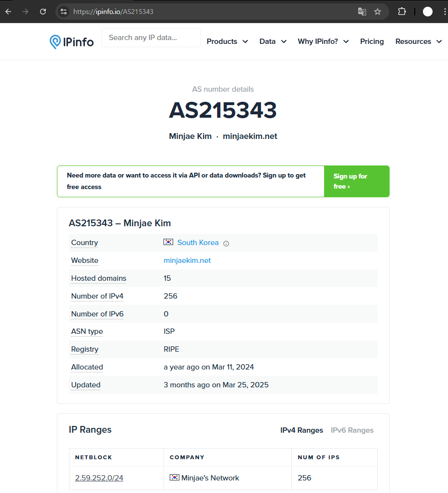448x493 pixels.
Task: Open the translate page icon
Action: click(x=362, y=12)
